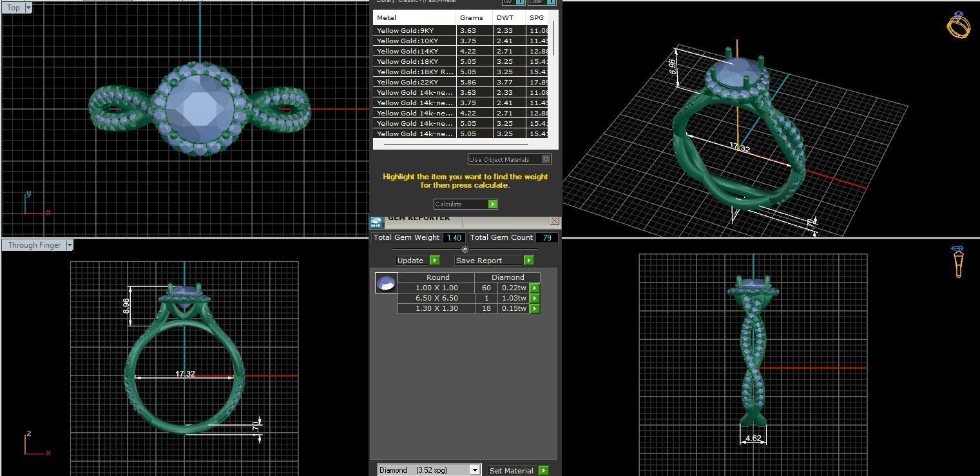This screenshot has height=476, width=980.
Task: Select the Yellow Gold:9KY row
Action: tap(461, 30)
